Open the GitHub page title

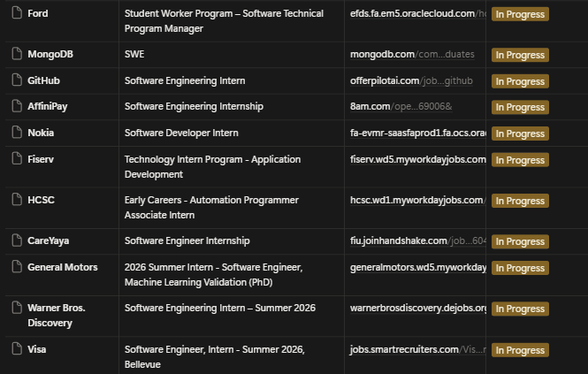43,80
